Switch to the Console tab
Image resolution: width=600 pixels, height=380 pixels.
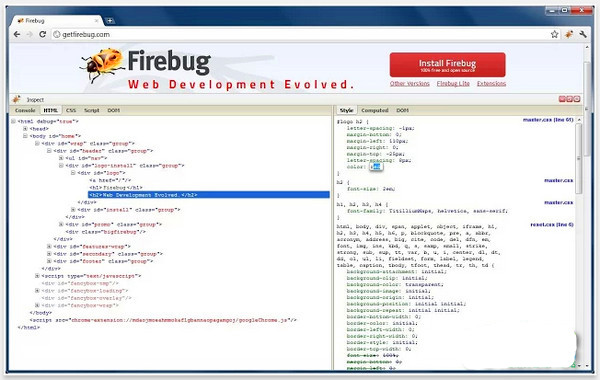click(25, 110)
